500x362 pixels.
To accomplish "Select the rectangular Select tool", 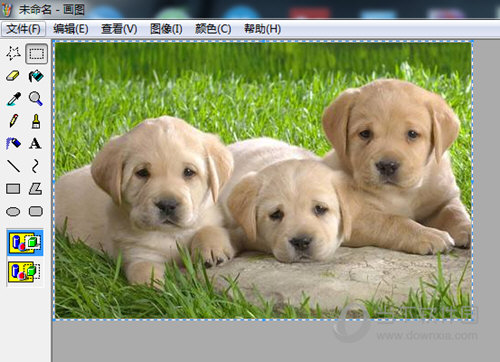I will click(36, 53).
